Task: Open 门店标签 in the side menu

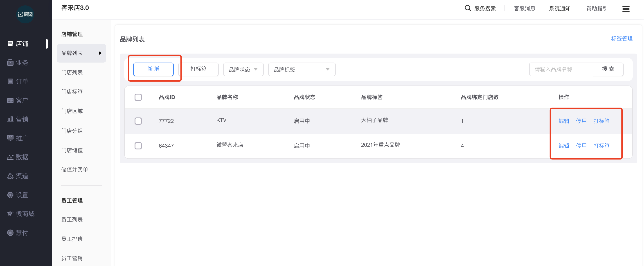Action: point(72,92)
